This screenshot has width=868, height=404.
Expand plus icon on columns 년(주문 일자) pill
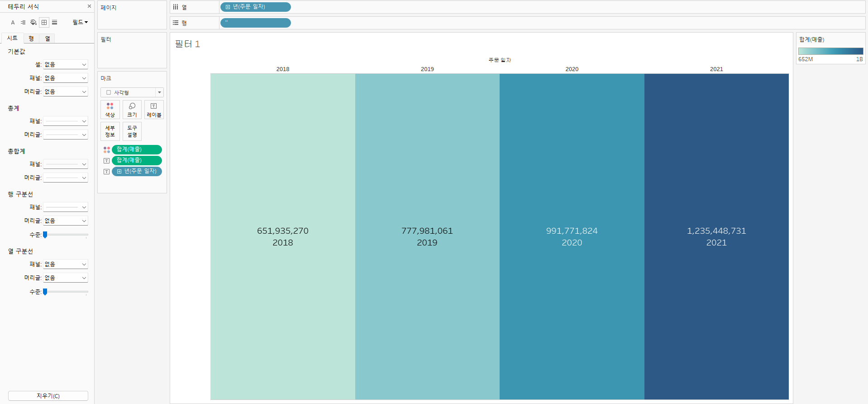(x=228, y=7)
